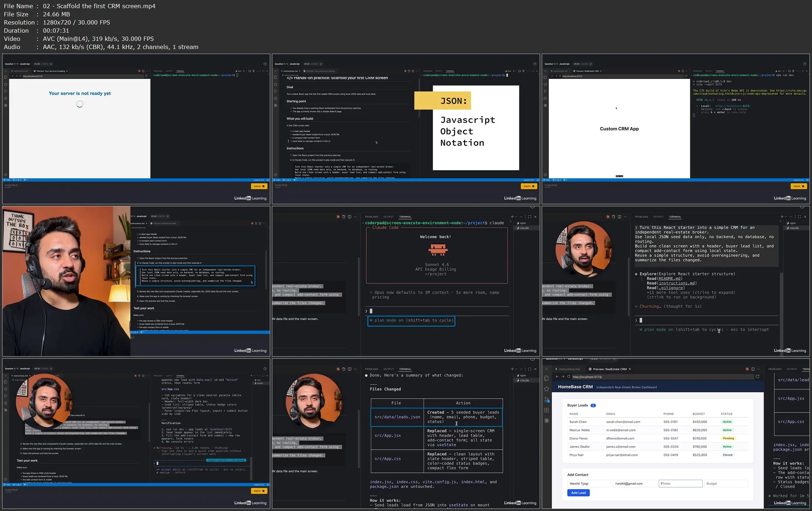The image size is (812, 511).
Task: Open more actions above HomeBase CRM preview
Action: pyautogui.click(x=758, y=369)
